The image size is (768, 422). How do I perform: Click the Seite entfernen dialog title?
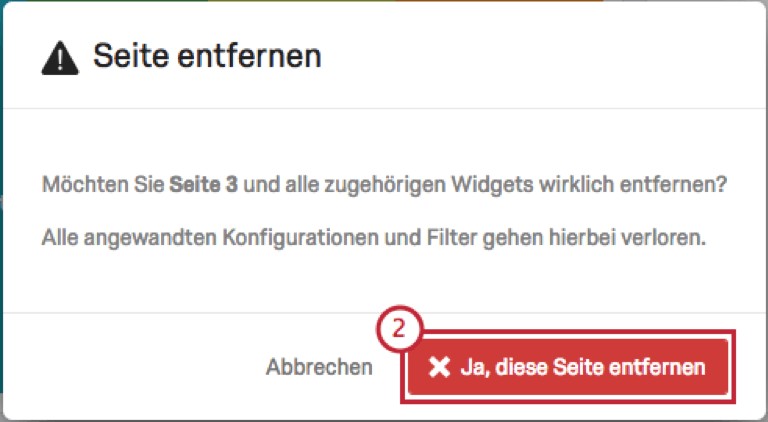point(207,56)
